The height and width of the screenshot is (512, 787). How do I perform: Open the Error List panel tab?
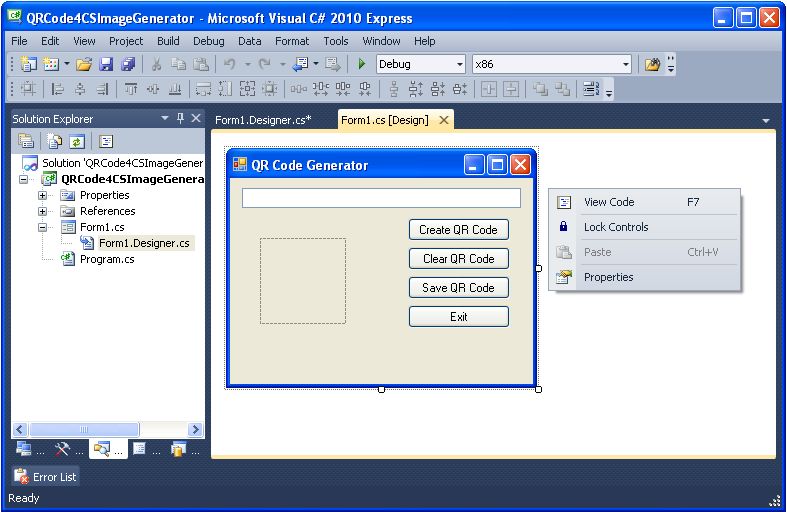pos(45,477)
